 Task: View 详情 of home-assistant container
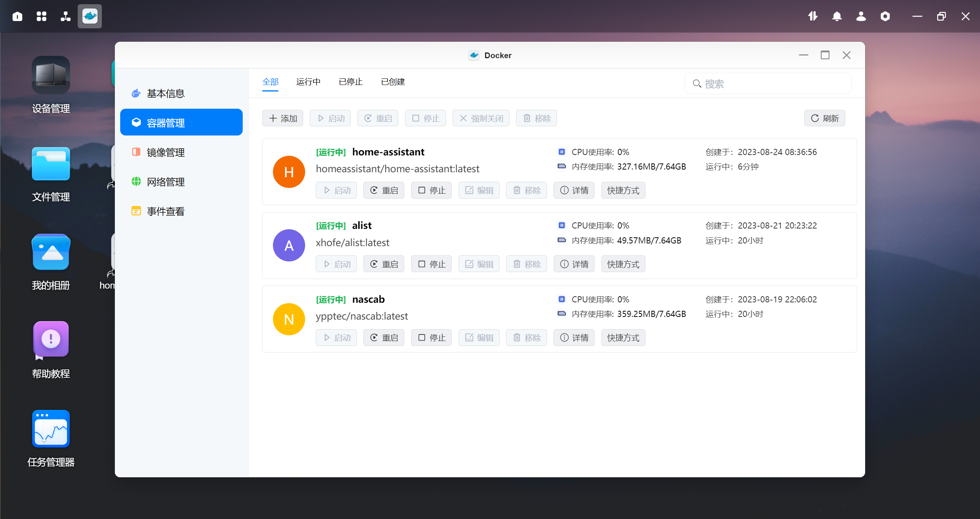574,190
